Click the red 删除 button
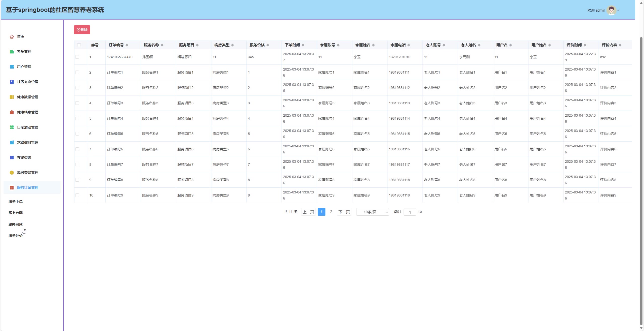Screen dimensions: 644x331 pos(82,30)
